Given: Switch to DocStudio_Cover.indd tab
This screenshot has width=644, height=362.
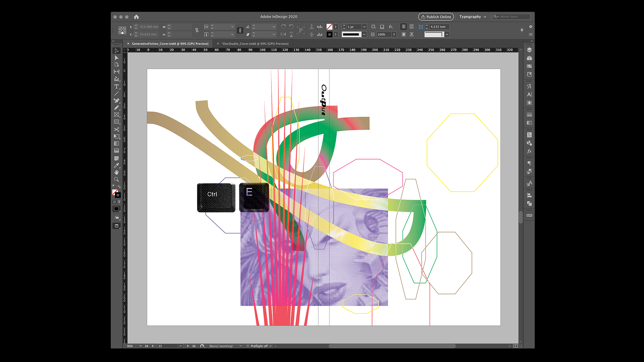Looking at the screenshot, I should click(x=255, y=44).
